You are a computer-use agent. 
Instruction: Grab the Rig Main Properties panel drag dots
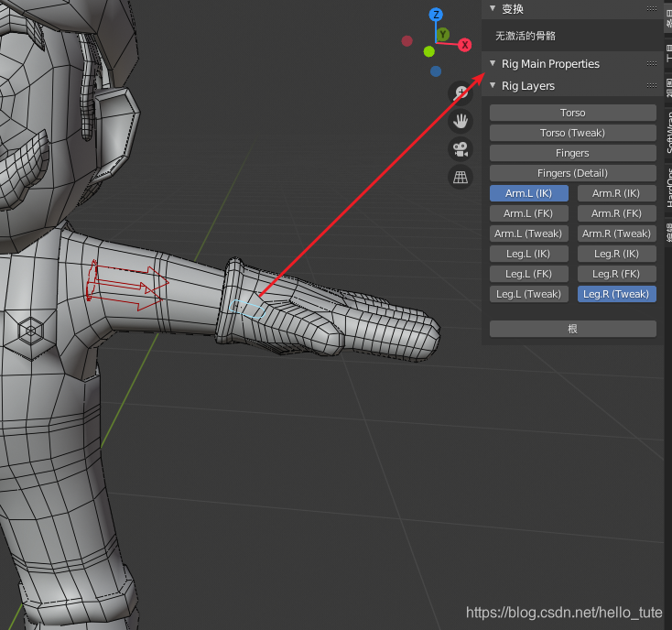click(x=652, y=64)
